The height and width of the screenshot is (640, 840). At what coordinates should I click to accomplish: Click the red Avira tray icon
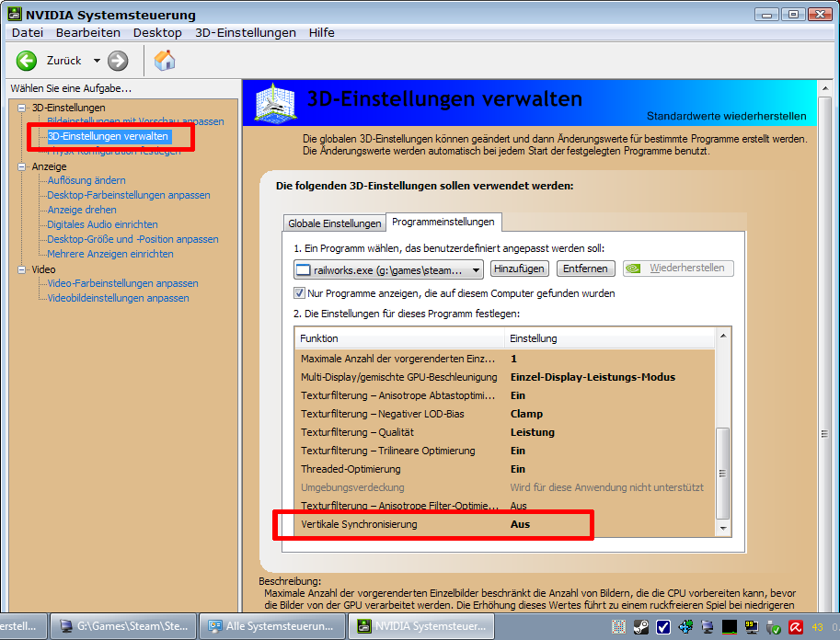[x=795, y=626]
